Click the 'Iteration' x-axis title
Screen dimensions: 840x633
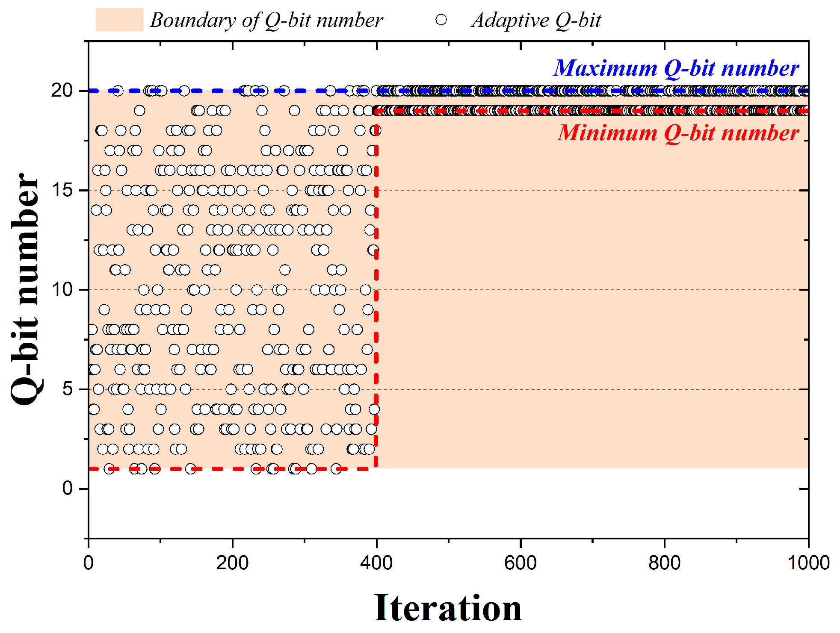(447, 607)
